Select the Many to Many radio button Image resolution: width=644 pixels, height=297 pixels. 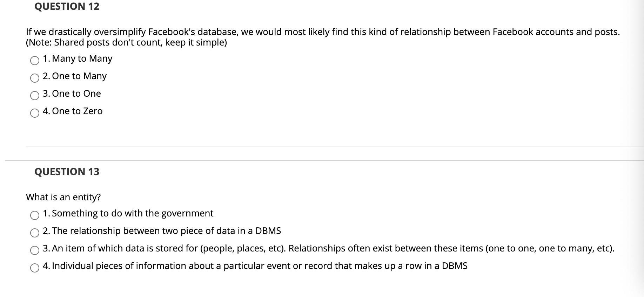click(x=34, y=61)
